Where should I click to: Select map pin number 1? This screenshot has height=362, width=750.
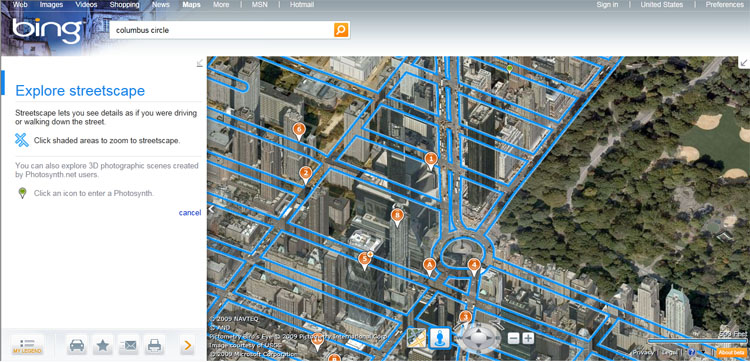coord(431,161)
